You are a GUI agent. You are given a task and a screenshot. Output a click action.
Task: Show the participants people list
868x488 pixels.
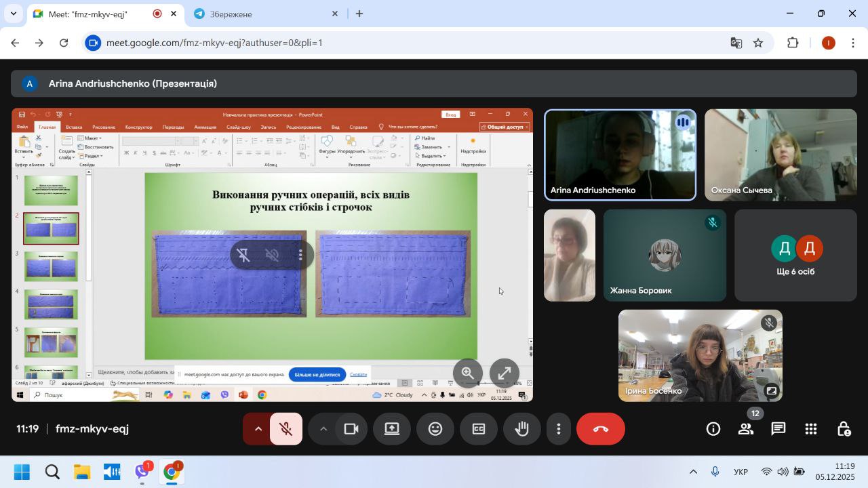746,429
